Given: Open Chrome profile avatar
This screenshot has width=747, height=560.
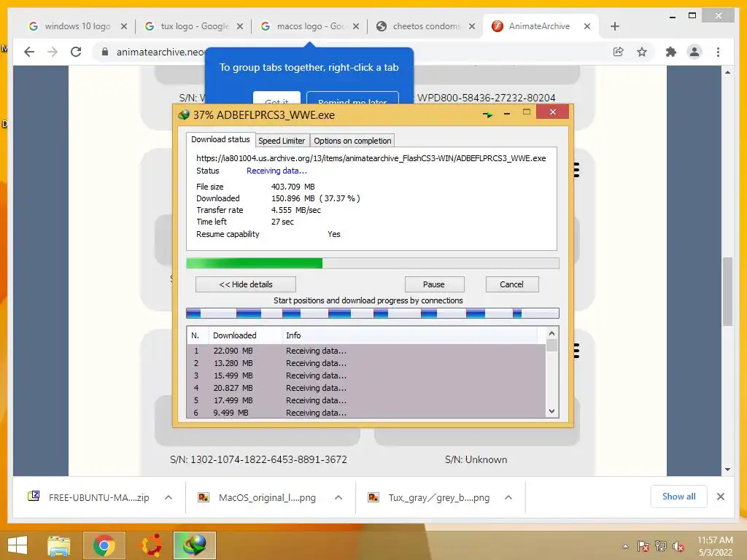Looking at the screenshot, I should click(x=694, y=52).
